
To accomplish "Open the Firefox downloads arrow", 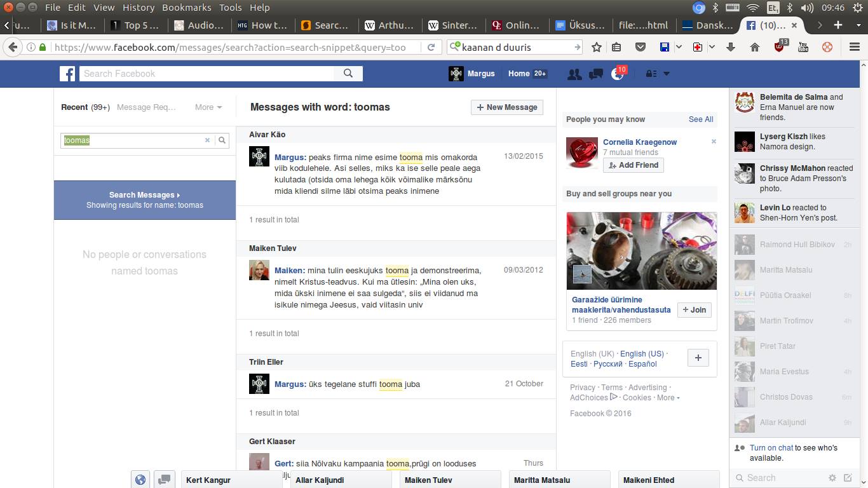I will (x=730, y=47).
